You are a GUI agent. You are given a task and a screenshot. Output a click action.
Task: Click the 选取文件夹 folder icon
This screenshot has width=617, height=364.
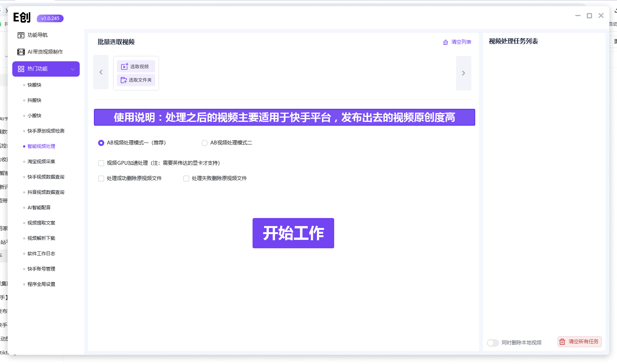click(x=124, y=80)
